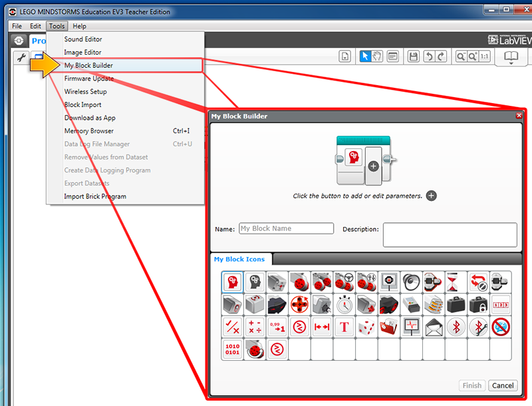Choose the move tank sliders motor icon

(x=366, y=282)
